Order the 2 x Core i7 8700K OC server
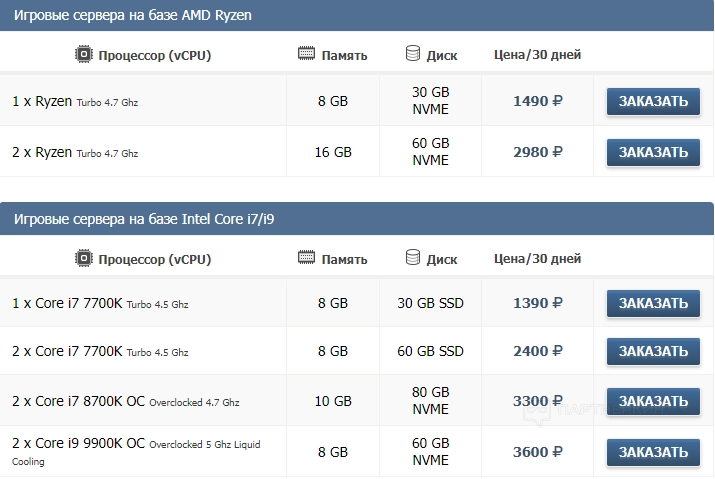The image size is (715, 479). pos(653,401)
